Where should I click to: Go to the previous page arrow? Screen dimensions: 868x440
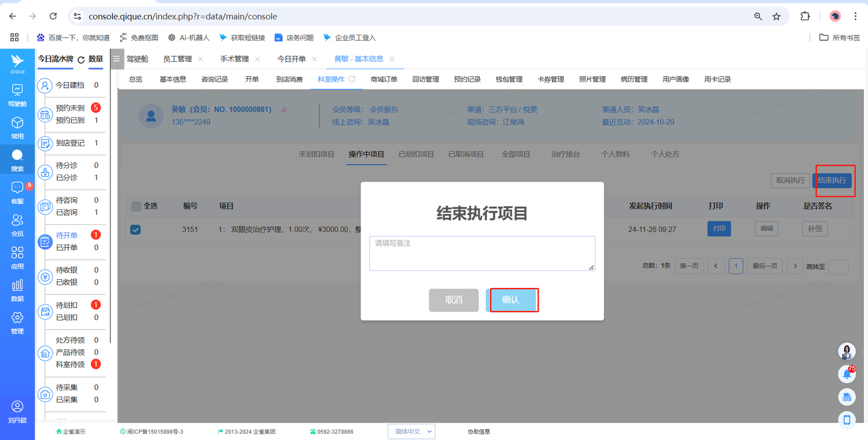pos(716,266)
